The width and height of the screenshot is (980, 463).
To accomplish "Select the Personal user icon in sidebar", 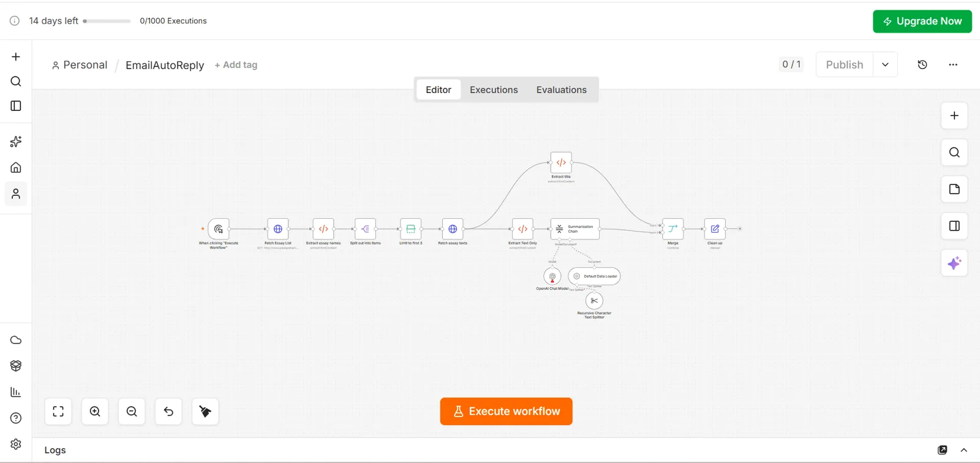I will (x=16, y=194).
